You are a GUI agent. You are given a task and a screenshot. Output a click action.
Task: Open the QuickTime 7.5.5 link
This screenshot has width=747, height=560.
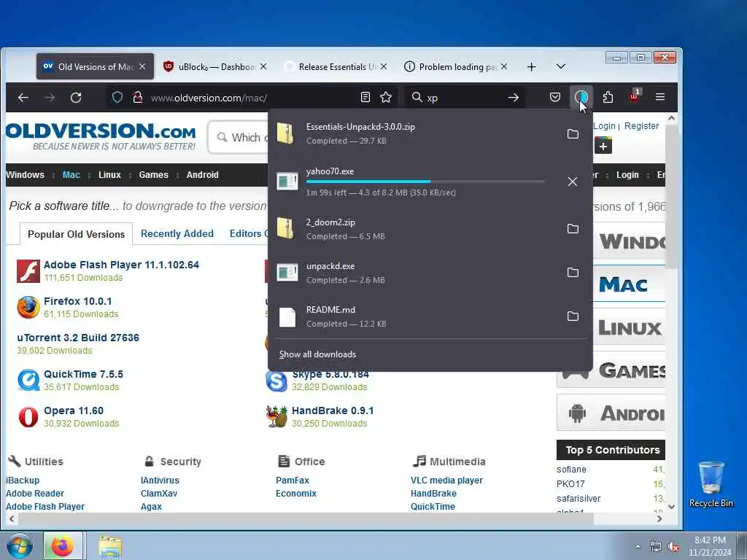pos(83,374)
